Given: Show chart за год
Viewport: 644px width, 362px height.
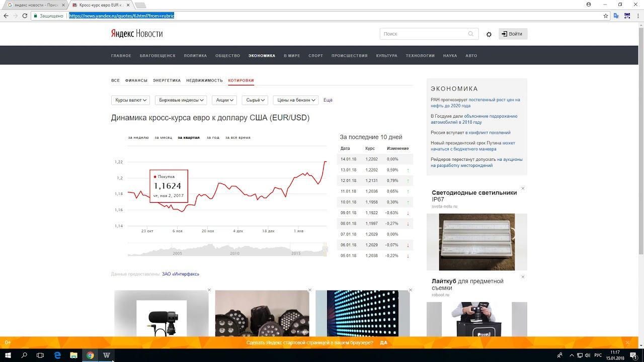Looking at the screenshot, I should coord(213,137).
